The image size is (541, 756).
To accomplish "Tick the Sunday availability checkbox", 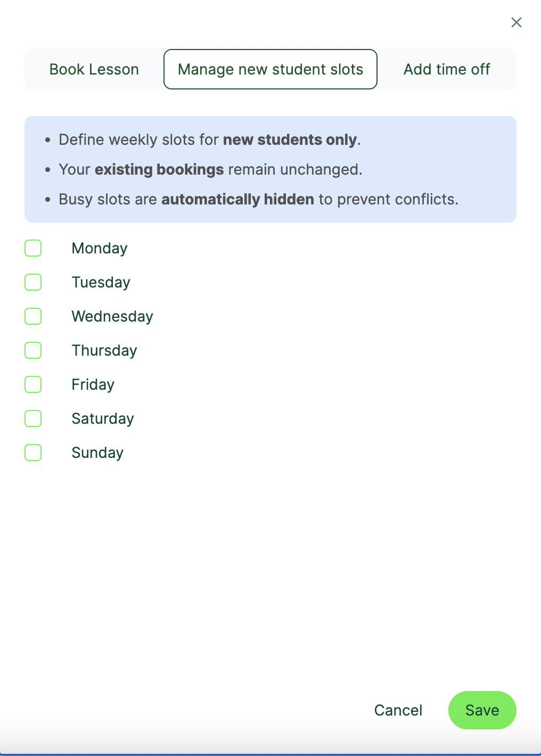I will point(32,452).
